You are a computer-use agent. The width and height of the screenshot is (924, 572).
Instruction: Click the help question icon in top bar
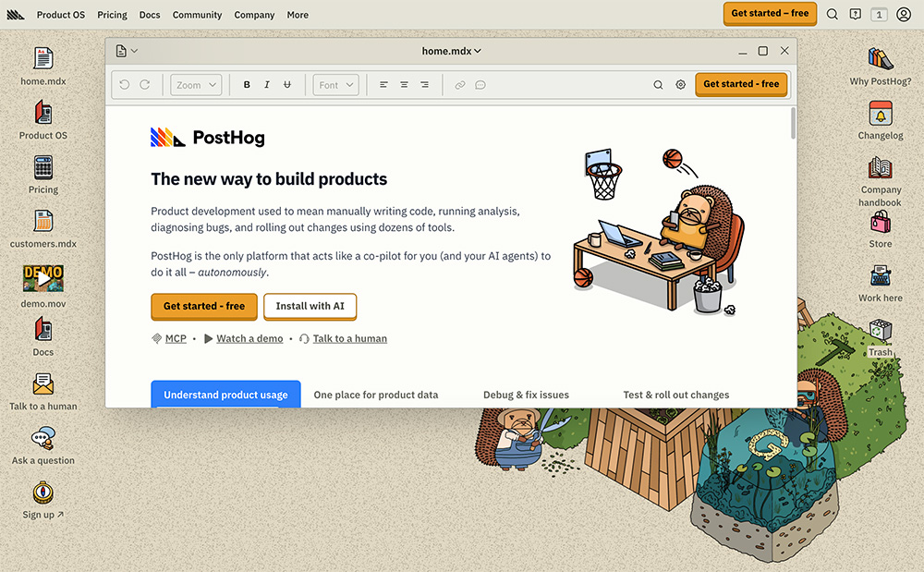point(855,14)
